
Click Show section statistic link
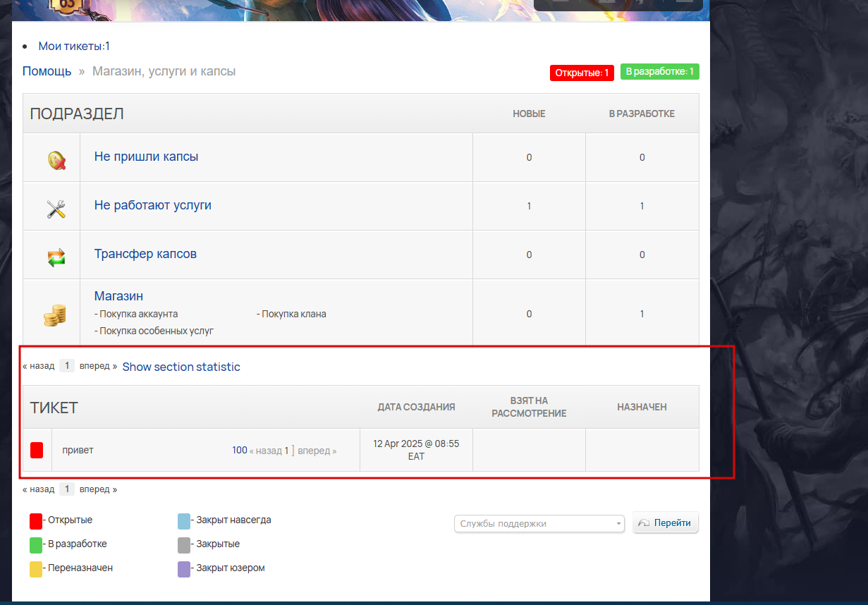pyautogui.click(x=181, y=367)
